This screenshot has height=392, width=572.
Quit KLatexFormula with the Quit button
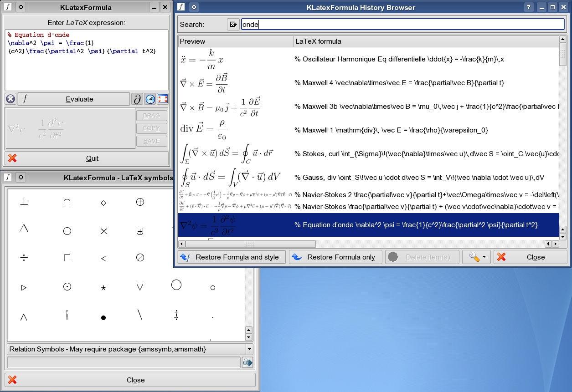(x=87, y=158)
